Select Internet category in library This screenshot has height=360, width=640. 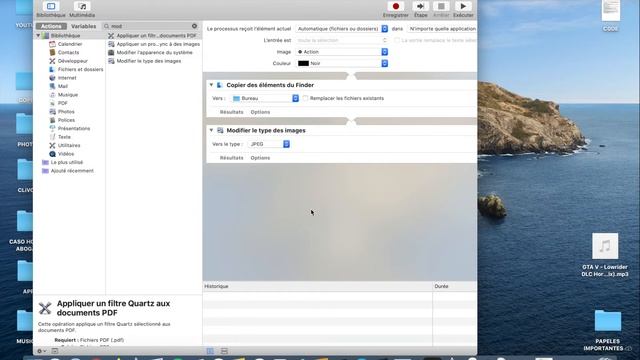click(x=67, y=78)
